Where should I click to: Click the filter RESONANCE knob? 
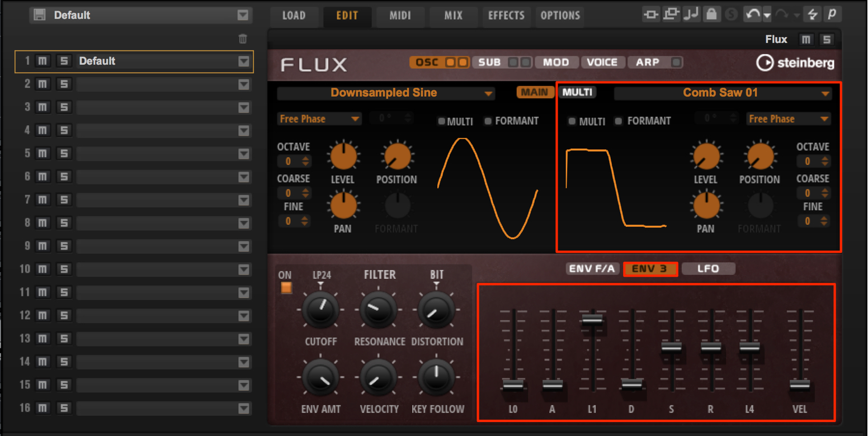point(379,310)
